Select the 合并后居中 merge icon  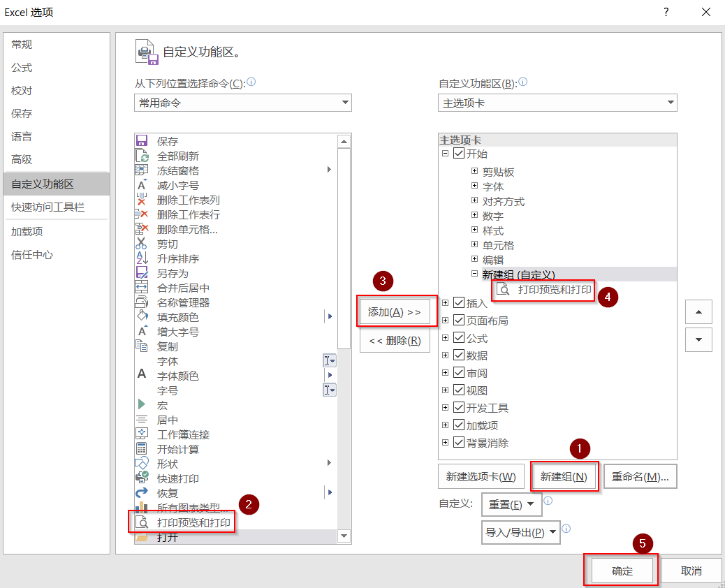tap(142, 288)
